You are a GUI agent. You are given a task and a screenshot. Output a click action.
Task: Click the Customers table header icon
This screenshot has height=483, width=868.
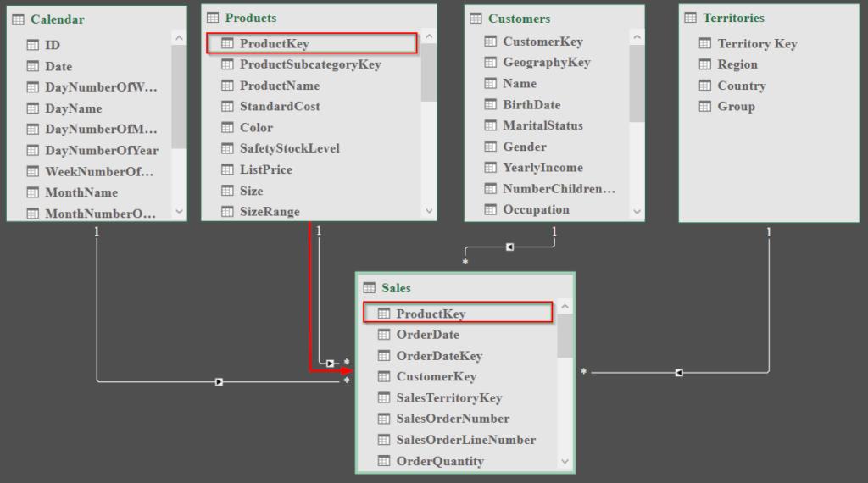click(x=476, y=19)
